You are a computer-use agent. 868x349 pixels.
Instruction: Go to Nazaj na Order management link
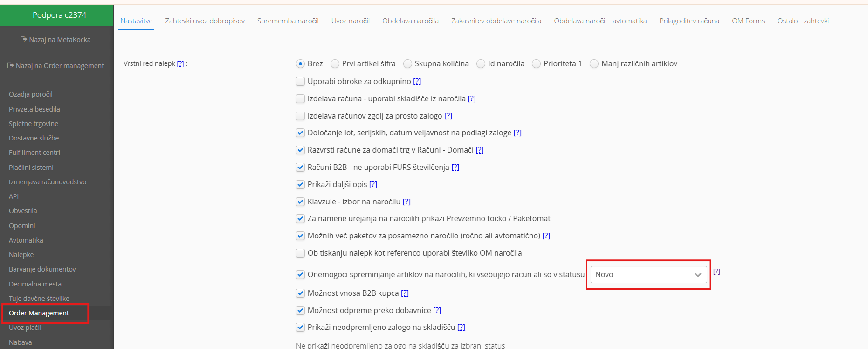60,66
